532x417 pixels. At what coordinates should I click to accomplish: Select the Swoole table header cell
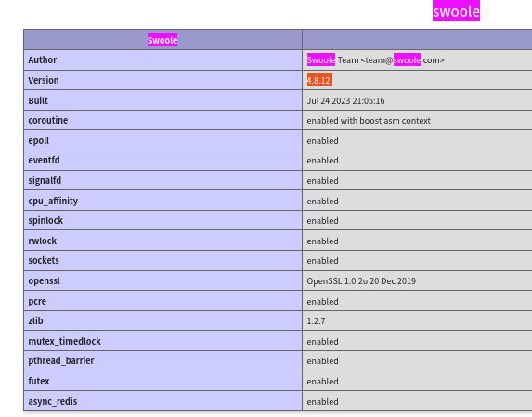pos(162,40)
